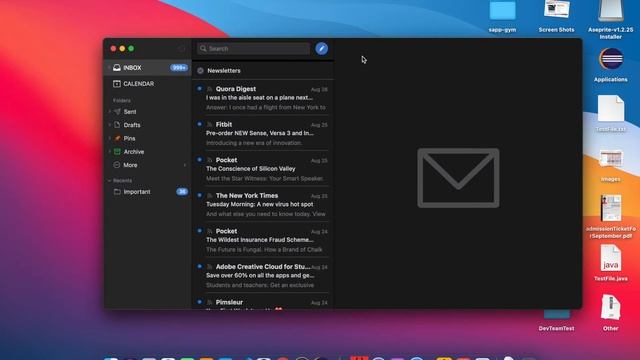Screen dimensions: 640x360
Task: Click the feed icon beside Pocket Insurance Fraud email
Action: [x=210, y=231]
